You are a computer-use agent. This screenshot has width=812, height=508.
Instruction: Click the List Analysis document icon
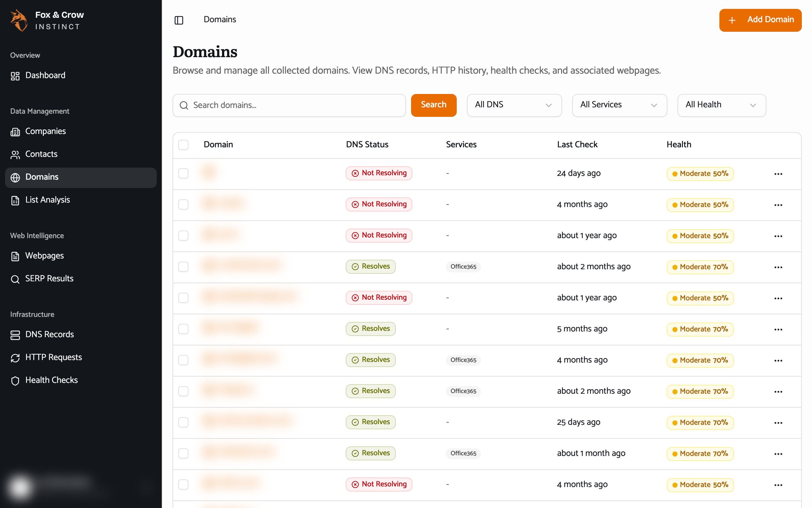click(15, 200)
